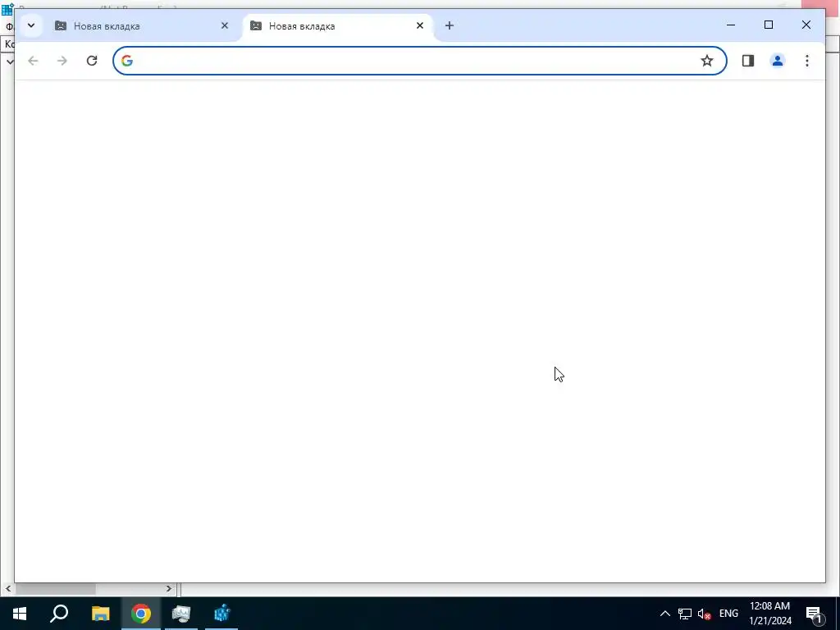Open Windows taskbar search
The height and width of the screenshot is (630, 840).
pos(59,614)
